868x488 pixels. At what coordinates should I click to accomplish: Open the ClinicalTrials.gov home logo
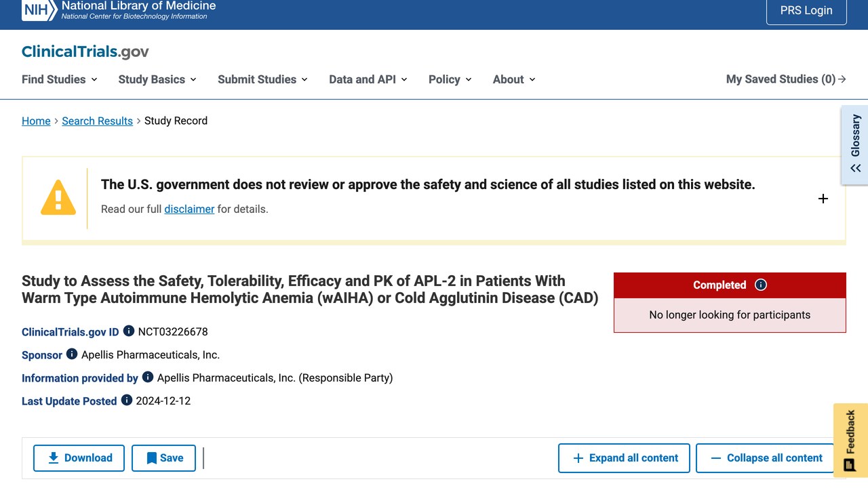tap(85, 52)
